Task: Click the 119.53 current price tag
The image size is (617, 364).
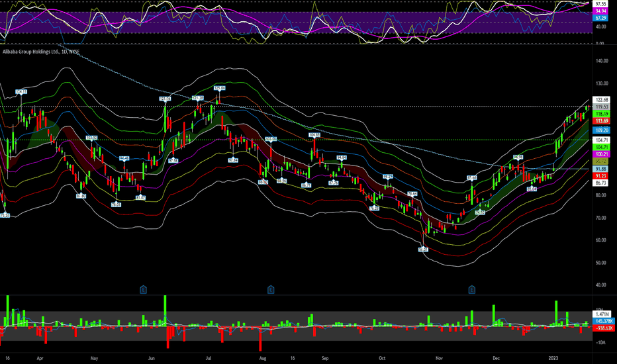Action: (602, 107)
